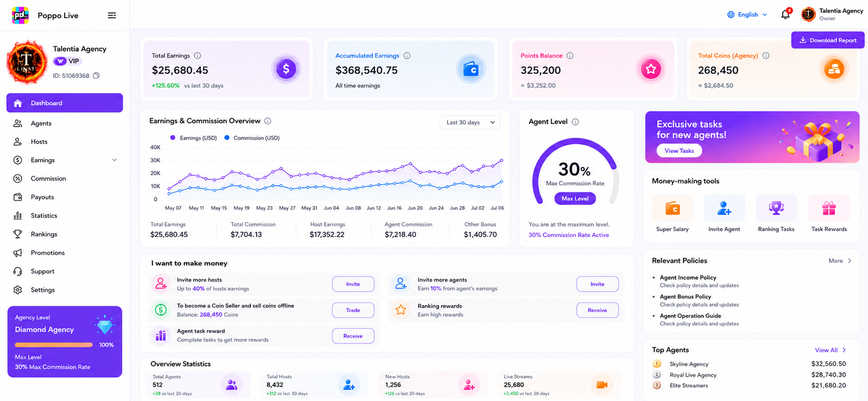
Task: Open the Agent Operation Guide
Action: (x=690, y=316)
